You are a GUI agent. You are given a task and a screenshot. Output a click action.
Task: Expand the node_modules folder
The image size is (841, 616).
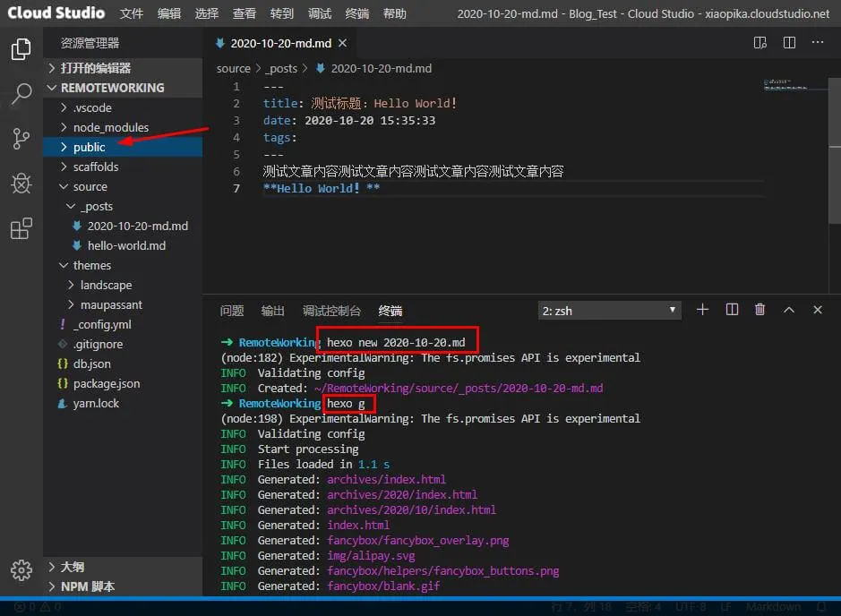click(123, 128)
